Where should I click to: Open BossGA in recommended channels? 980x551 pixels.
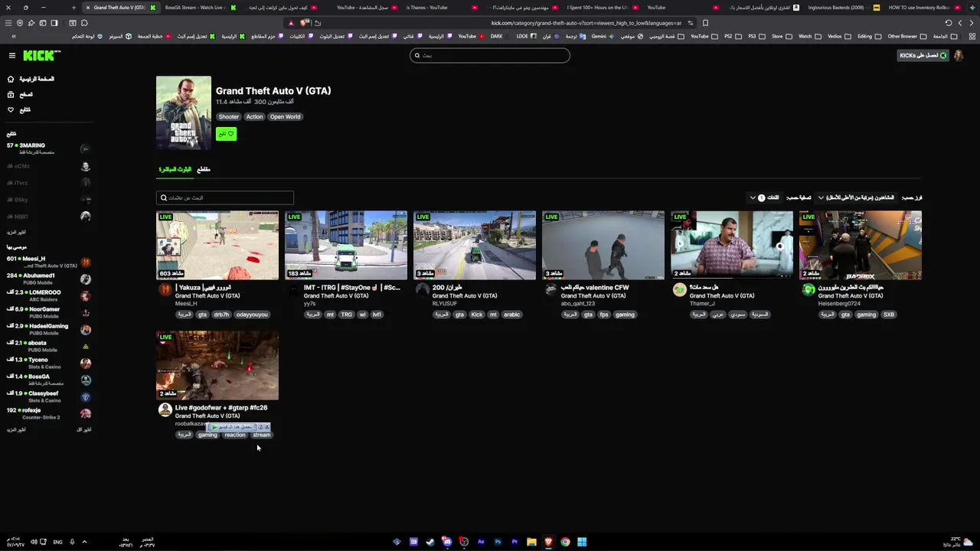tap(48, 380)
